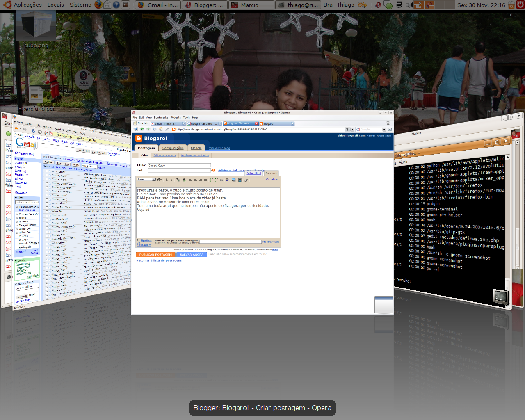The height and width of the screenshot is (420, 525).
Task: Open Editar postagens link
Action: point(164,155)
